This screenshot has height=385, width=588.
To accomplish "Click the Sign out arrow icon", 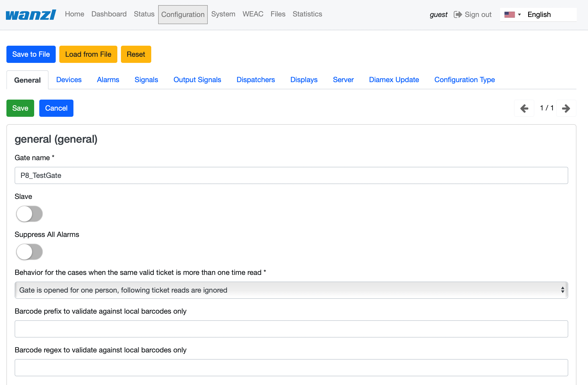I will pyautogui.click(x=458, y=14).
